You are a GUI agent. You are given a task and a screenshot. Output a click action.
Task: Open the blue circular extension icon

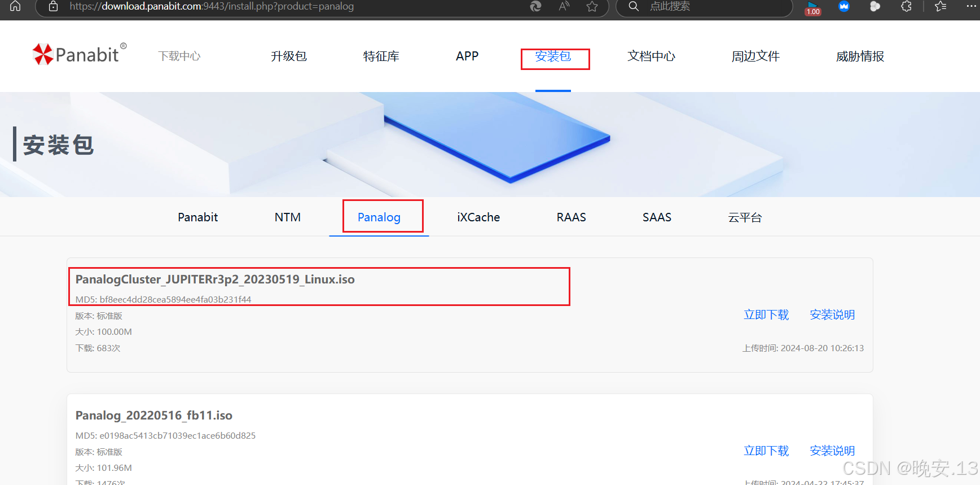pyautogui.click(x=844, y=6)
